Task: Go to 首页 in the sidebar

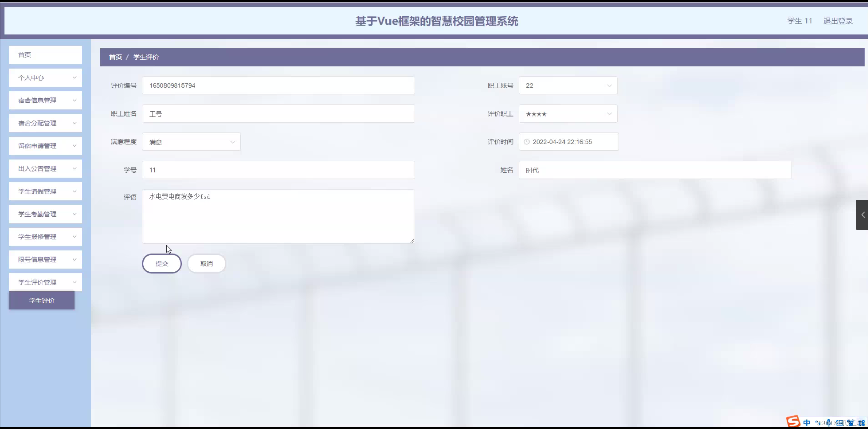Action: [45, 55]
